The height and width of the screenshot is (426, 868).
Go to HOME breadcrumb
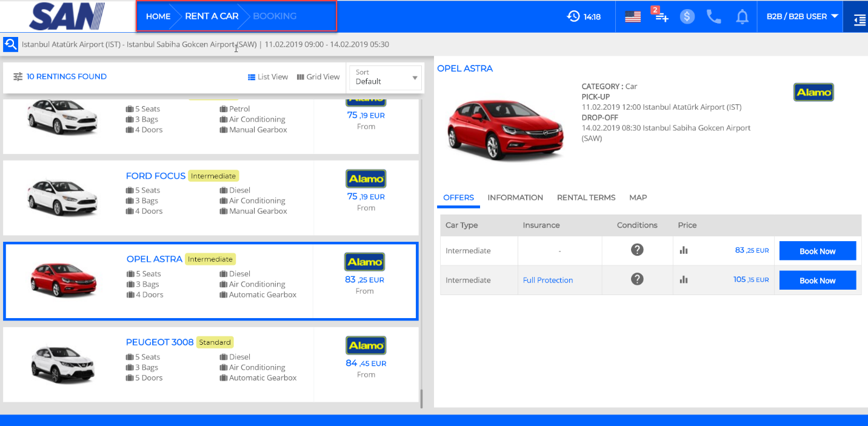(158, 16)
